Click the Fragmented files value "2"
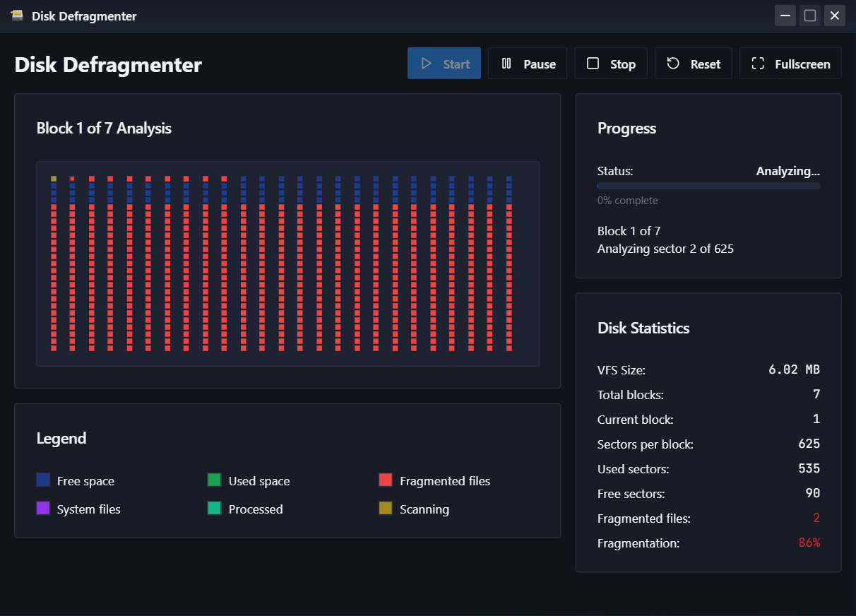This screenshot has height=616, width=856. click(x=816, y=518)
